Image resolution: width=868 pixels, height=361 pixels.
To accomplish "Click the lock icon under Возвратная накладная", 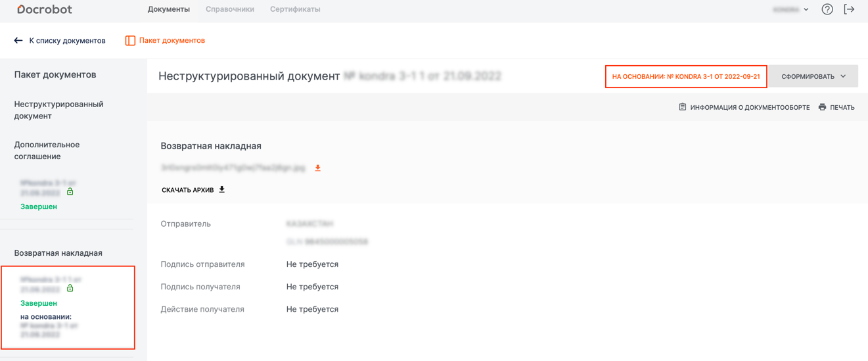I will [70, 288].
